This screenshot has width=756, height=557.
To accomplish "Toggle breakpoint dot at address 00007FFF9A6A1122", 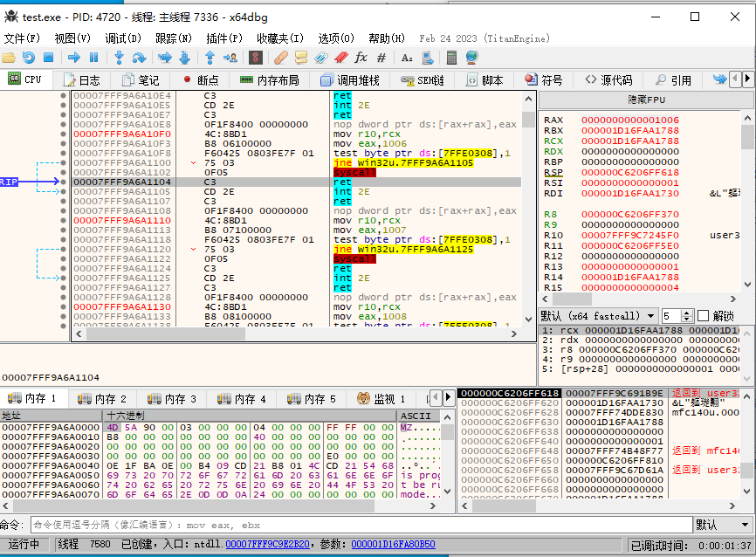I will click(63, 258).
